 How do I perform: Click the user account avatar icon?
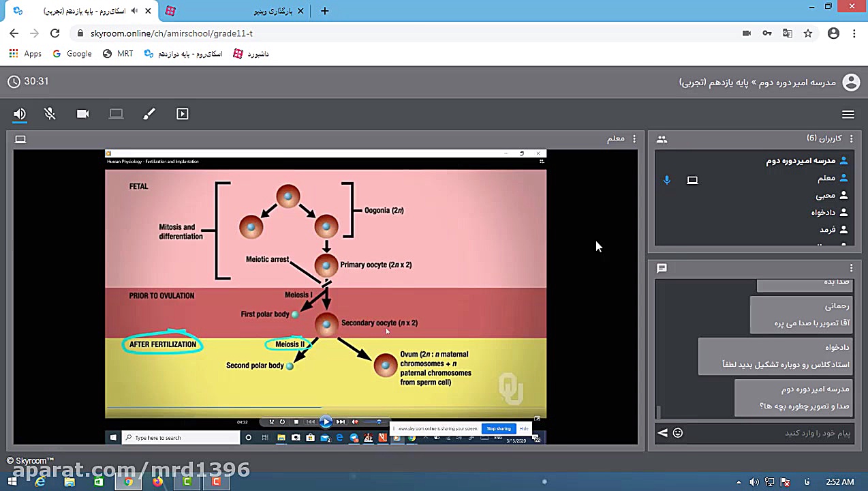coord(851,83)
